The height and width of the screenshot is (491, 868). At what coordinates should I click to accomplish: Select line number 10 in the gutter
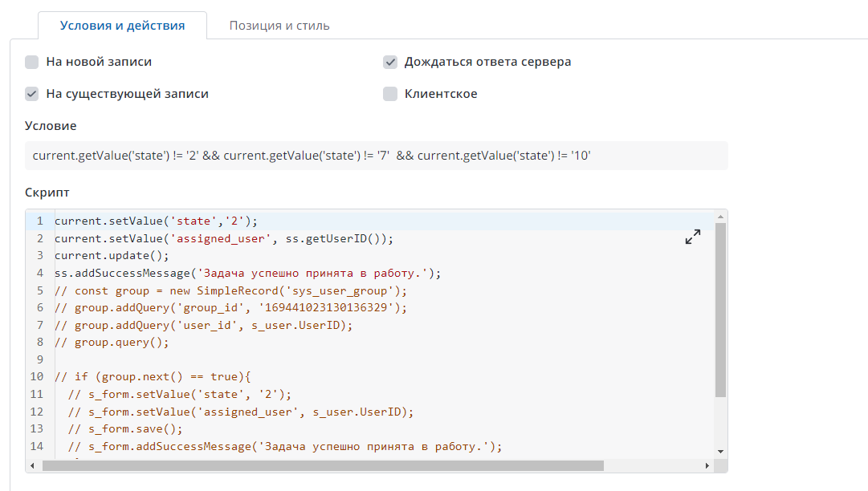pos(37,377)
